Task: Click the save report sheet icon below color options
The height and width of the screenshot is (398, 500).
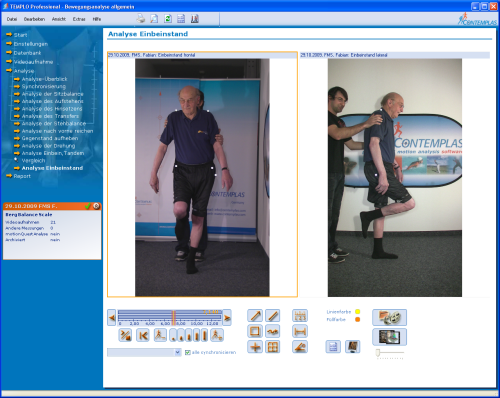Action: [x=333, y=347]
